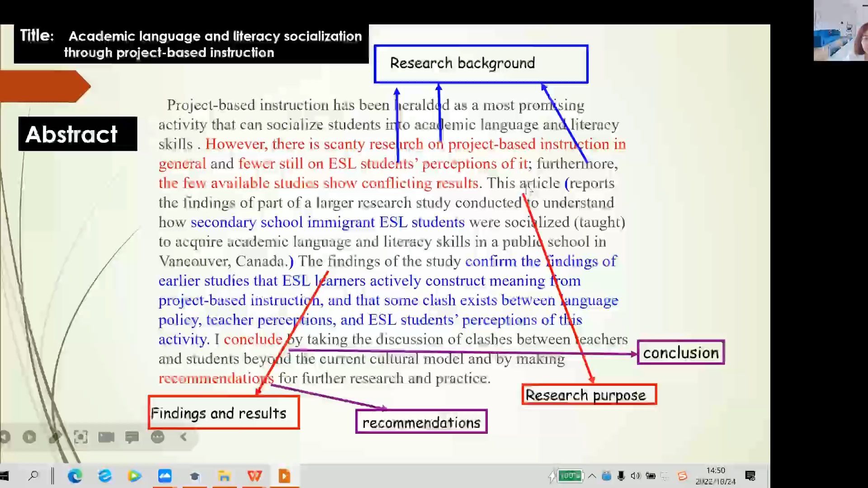Select the screenshot capture icon
Image resolution: width=868 pixels, height=488 pixels.
(80, 437)
